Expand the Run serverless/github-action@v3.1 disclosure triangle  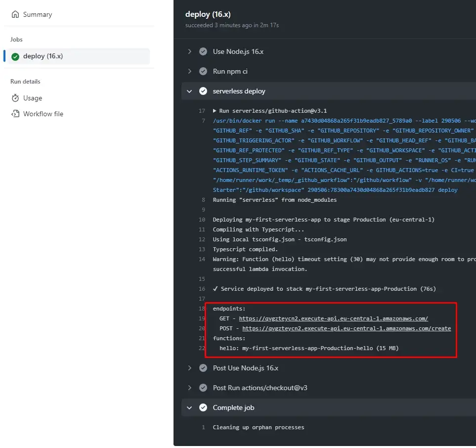215,111
